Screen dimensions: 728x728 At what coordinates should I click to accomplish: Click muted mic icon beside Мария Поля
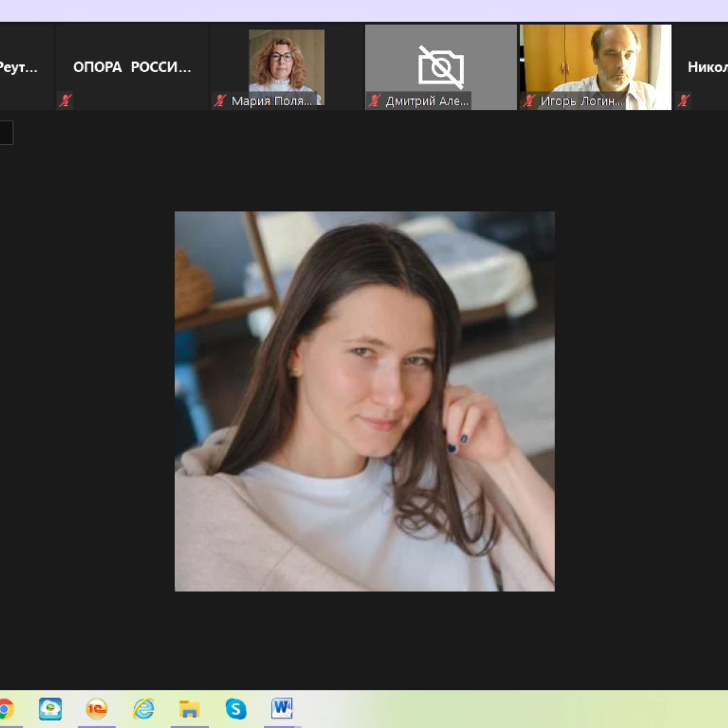point(220,101)
